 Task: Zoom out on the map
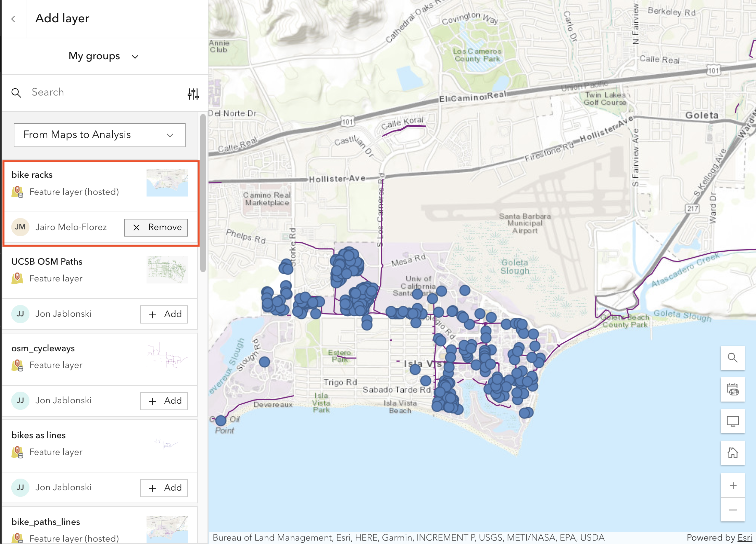pyautogui.click(x=732, y=510)
